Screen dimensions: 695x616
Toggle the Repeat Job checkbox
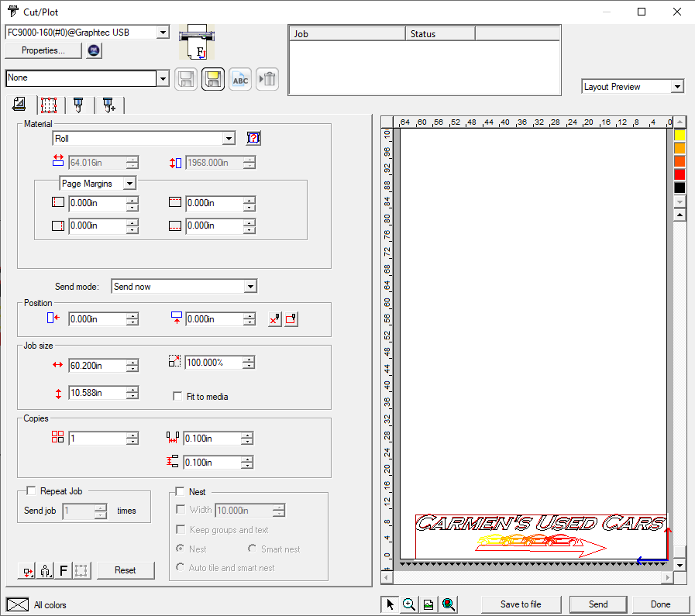(30, 490)
